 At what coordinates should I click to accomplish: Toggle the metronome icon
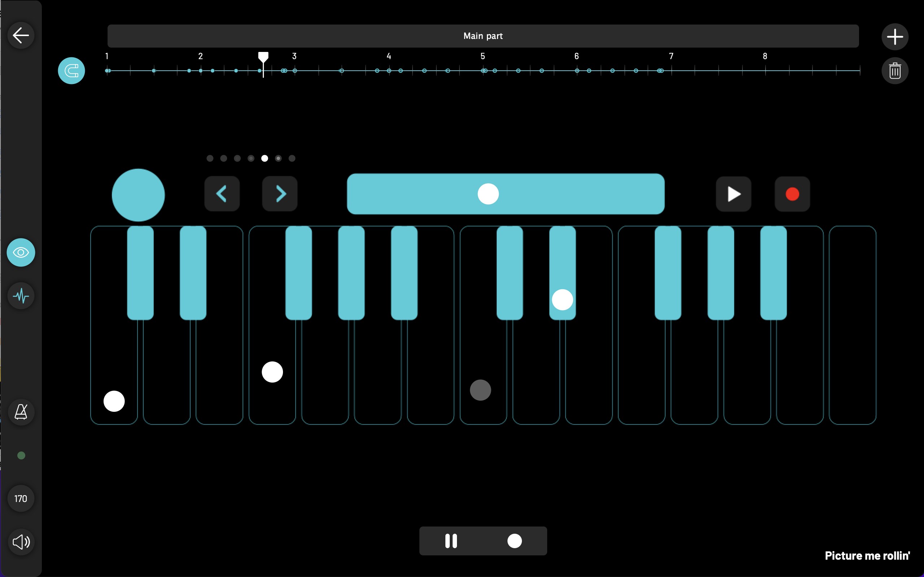click(x=21, y=412)
